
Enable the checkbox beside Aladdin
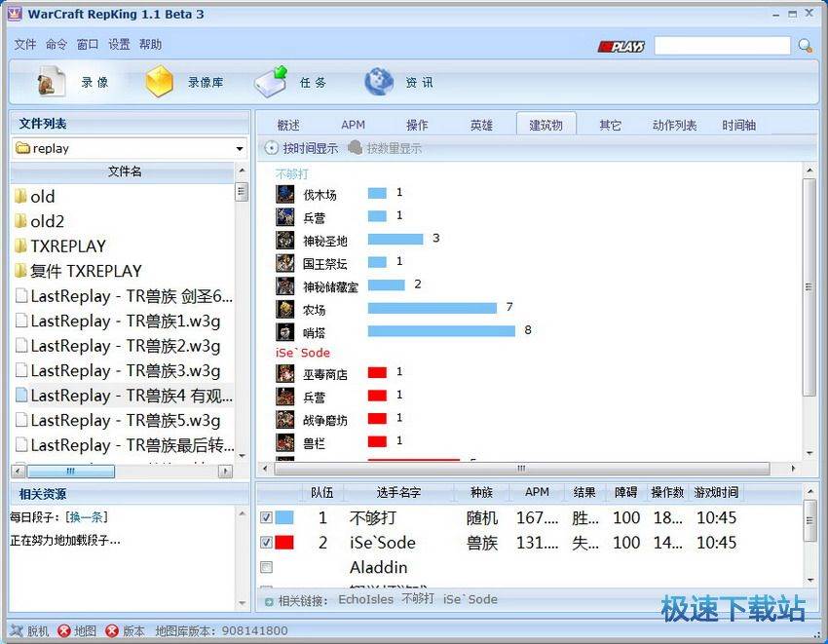(x=266, y=568)
